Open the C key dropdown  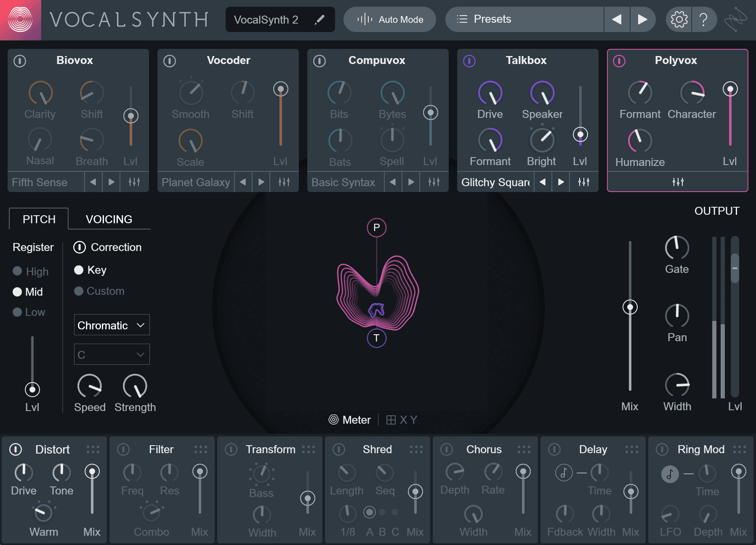click(x=112, y=355)
